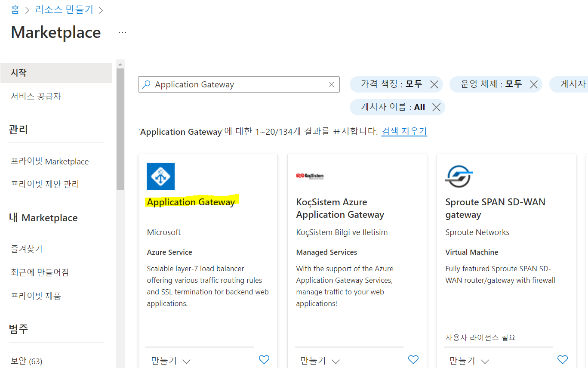Click the Sproute Networks publisher text
588x368 pixels.
(x=477, y=232)
